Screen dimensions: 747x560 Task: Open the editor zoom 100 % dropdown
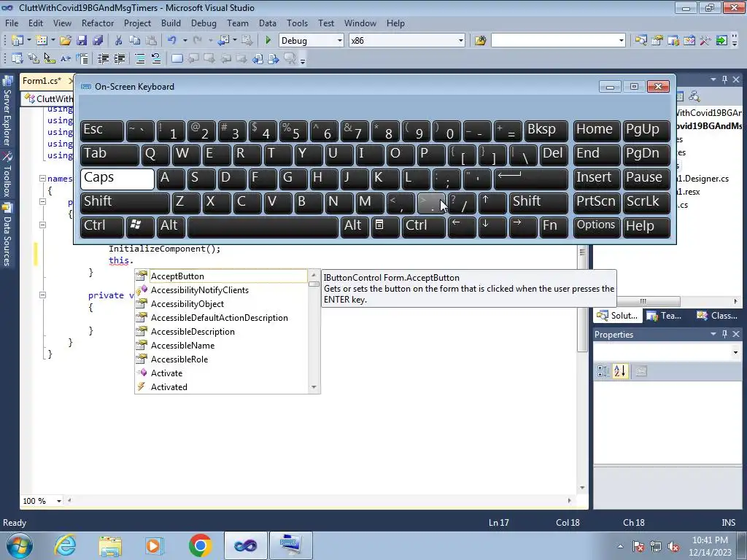click(x=59, y=501)
